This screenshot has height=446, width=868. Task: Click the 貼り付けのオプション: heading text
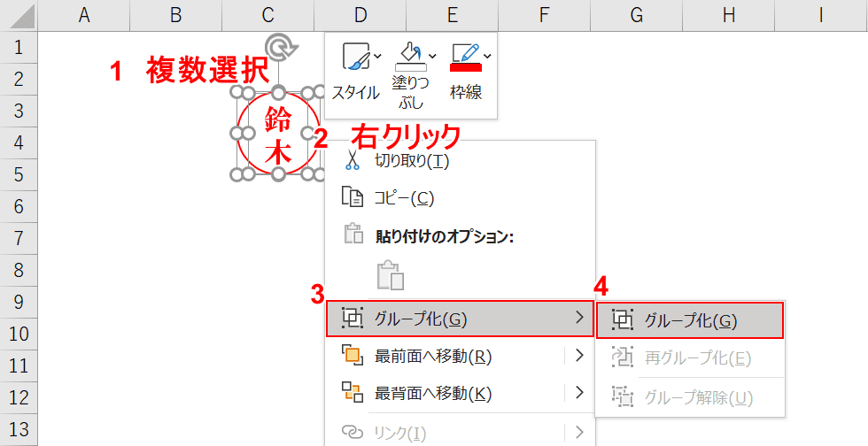click(x=445, y=236)
